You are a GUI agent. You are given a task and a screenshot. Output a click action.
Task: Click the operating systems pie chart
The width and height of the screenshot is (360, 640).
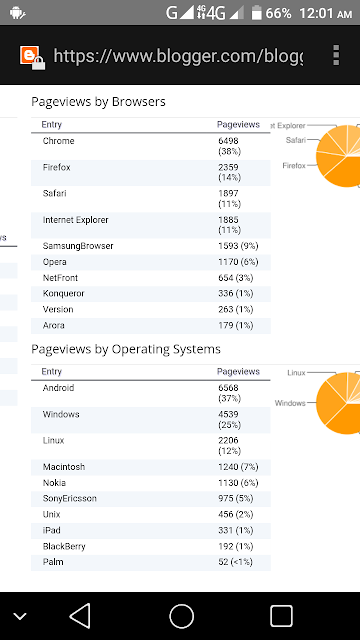(x=338, y=403)
